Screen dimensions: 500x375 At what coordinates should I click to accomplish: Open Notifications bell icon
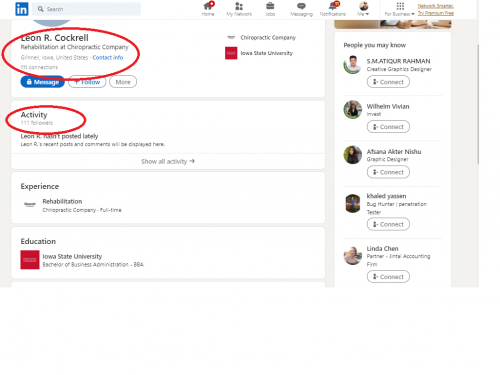click(333, 9)
